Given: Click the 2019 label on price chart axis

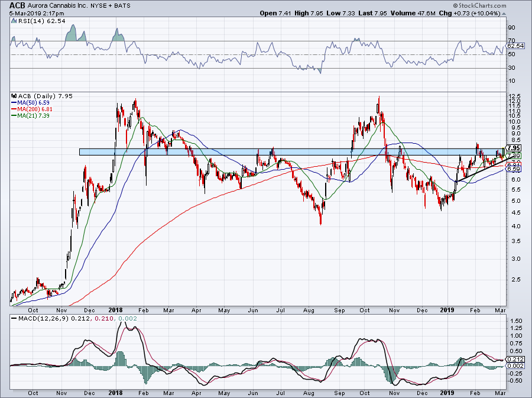Looking at the screenshot, I should (447, 309).
